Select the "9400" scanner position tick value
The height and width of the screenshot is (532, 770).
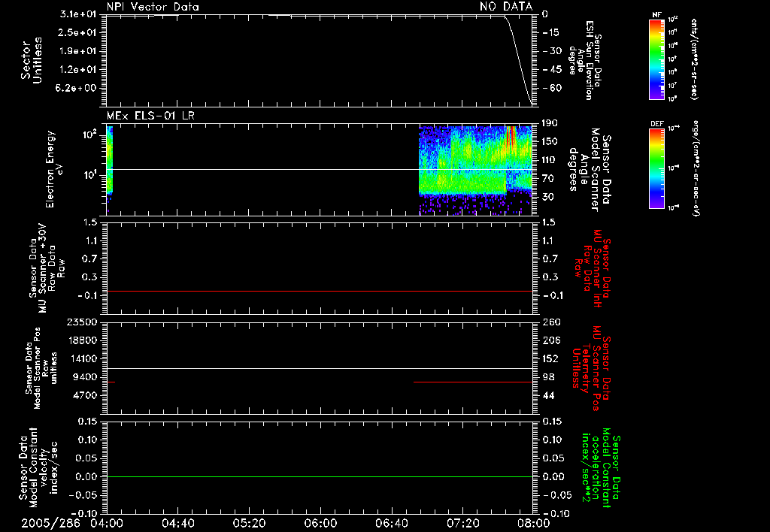click(85, 377)
